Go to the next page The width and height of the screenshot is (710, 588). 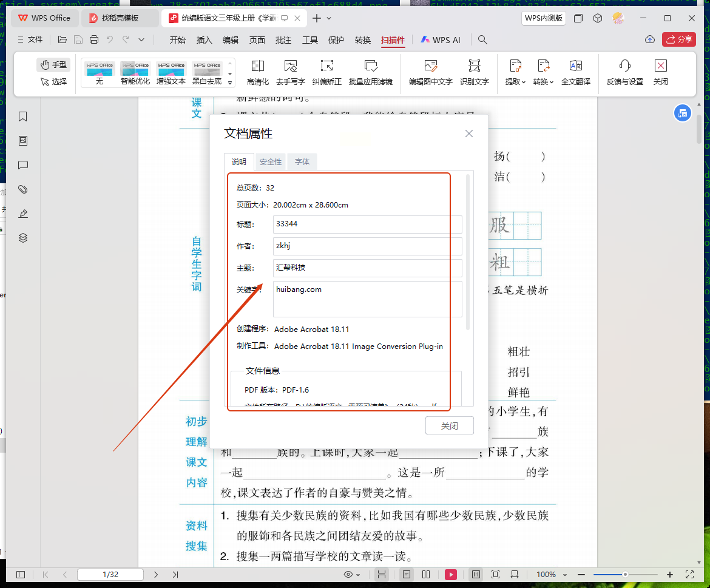click(x=156, y=575)
